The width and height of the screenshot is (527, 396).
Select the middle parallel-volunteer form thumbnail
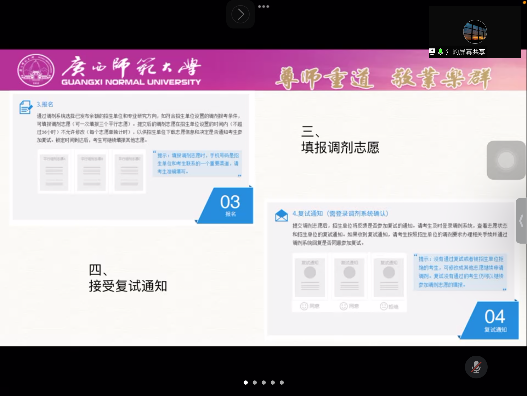pyautogui.click(x=92, y=172)
